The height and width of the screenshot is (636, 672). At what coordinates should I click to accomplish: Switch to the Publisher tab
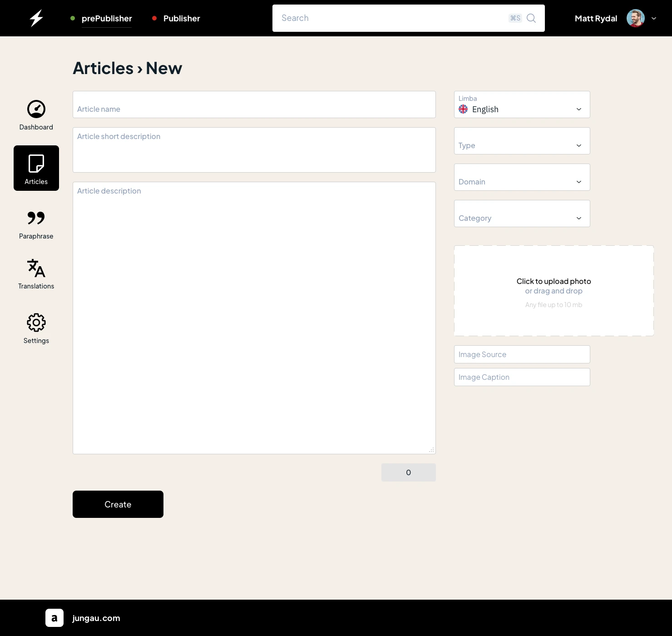coord(182,19)
